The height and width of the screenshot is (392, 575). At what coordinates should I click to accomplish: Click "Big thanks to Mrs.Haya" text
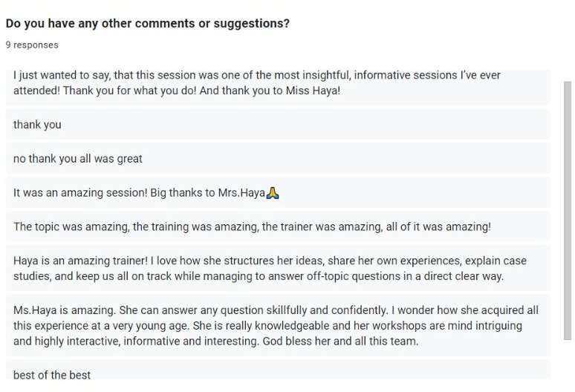[x=207, y=193]
